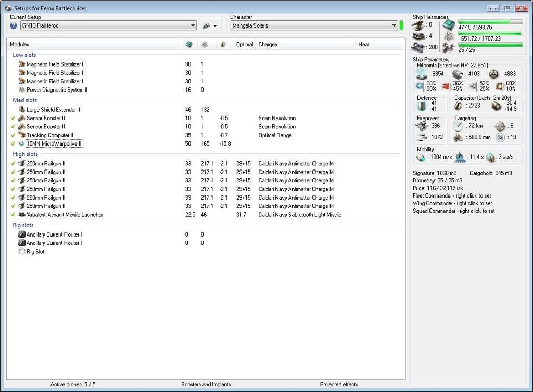Click the 'Arbalest' Assault Missile Launcher icon
The height and width of the screenshot is (392, 533).
point(22,215)
